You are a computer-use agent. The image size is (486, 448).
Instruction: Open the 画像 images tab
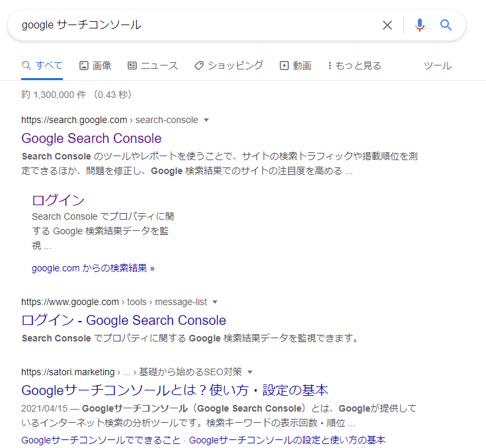tap(95, 66)
